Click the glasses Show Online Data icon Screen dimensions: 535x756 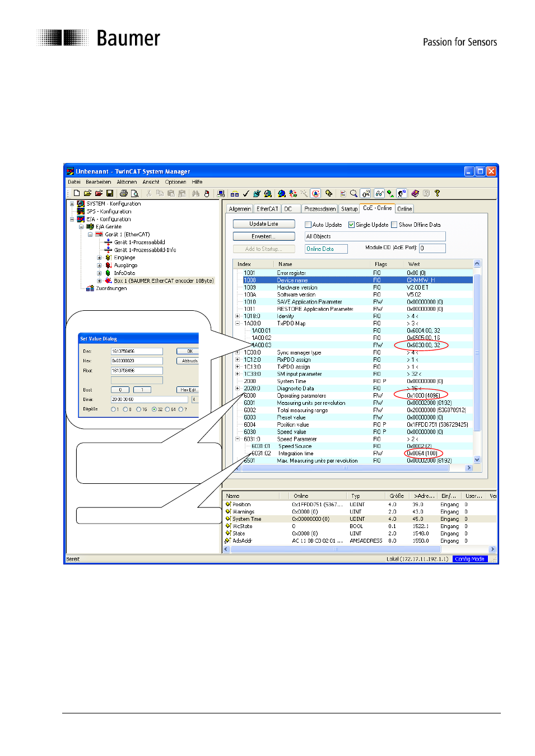click(x=379, y=193)
